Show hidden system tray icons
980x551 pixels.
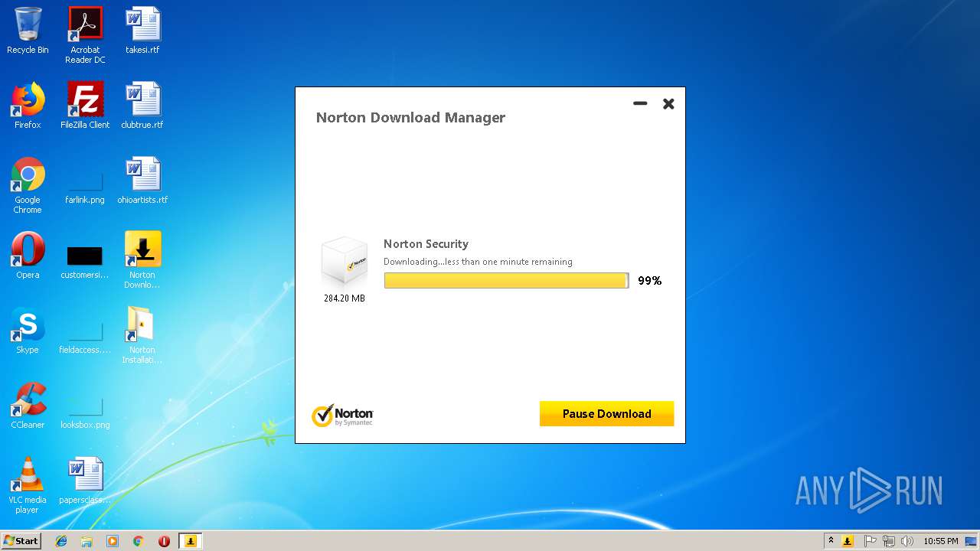point(831,540)
